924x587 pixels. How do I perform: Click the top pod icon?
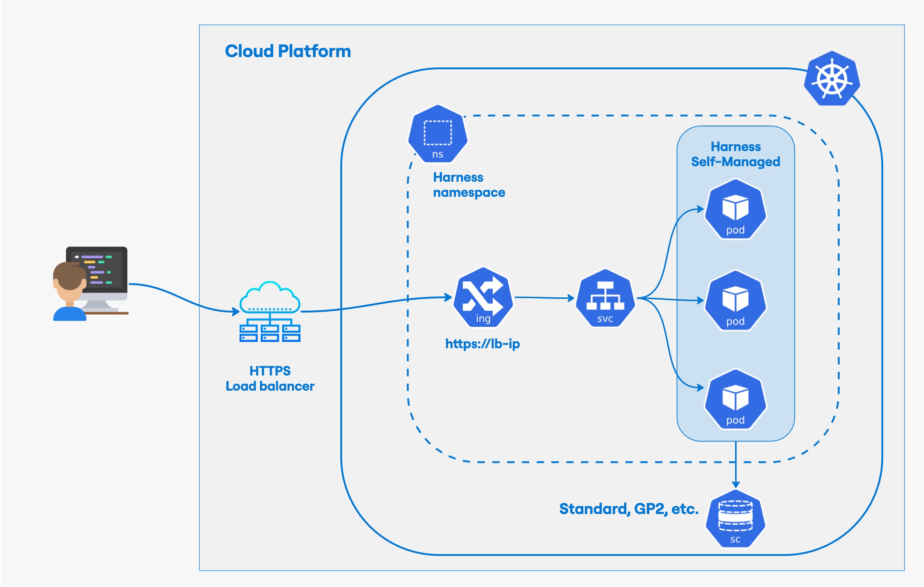(735, 210)
